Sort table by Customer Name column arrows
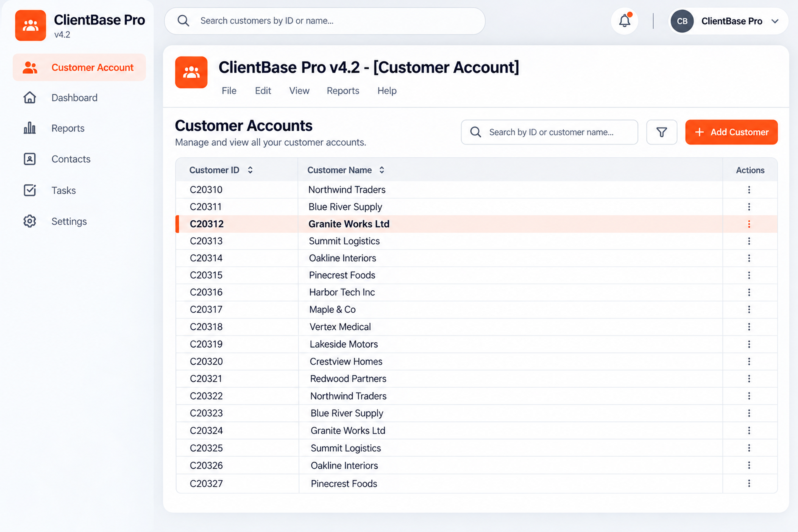Viewport: 798px width, 532px height. (x=382, y=170)
